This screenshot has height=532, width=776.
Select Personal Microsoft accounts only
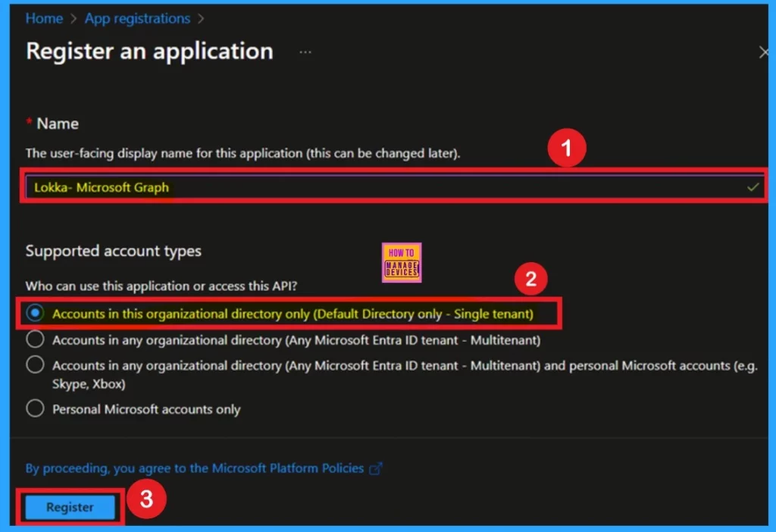35,408
